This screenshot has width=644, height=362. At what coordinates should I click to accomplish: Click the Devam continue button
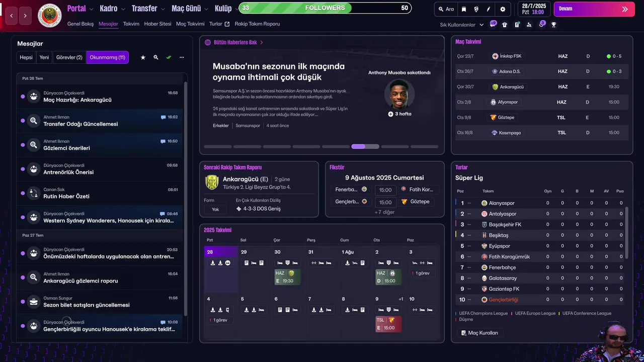594,9
